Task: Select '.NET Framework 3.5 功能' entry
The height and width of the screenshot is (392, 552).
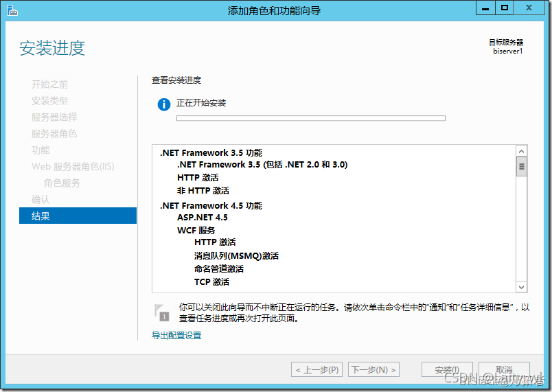Action: (x=211, y=152)
